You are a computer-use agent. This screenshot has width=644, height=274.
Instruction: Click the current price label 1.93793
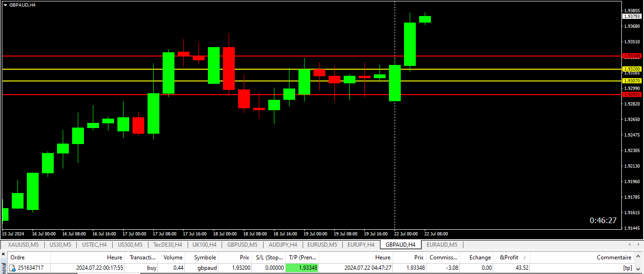pyautogui.click(x=632, y=16)
